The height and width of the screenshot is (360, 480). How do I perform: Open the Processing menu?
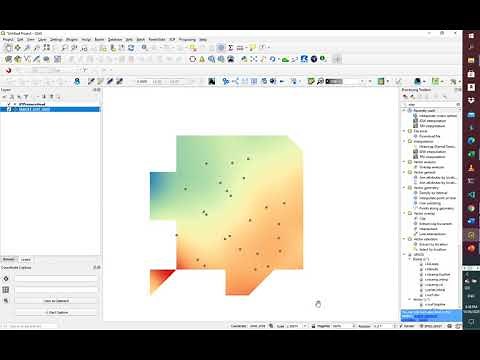tap(187, 40)
